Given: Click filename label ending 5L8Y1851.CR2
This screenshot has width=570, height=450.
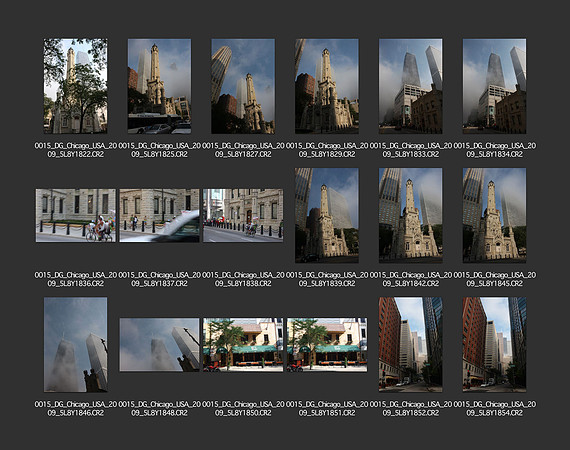Looking at the screenshot, I should [327, 408].
